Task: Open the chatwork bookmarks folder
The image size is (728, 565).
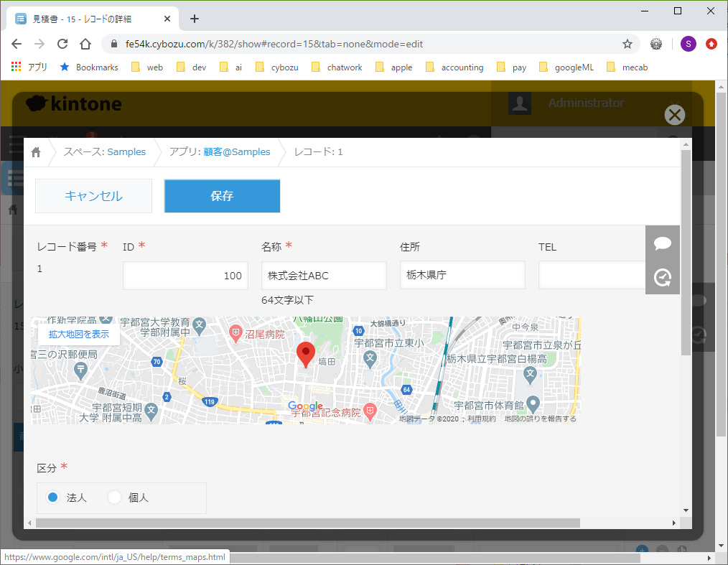Action: point(337,67)
